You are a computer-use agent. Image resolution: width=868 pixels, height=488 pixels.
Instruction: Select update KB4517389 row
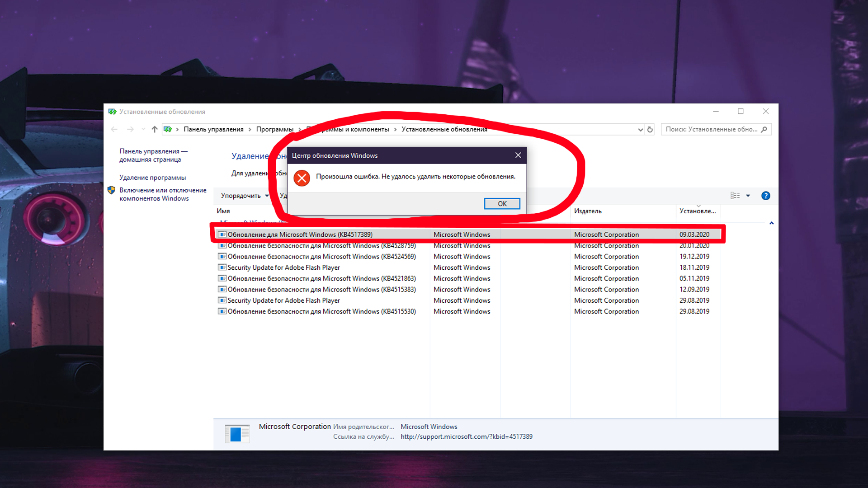(x=468, y=235)
